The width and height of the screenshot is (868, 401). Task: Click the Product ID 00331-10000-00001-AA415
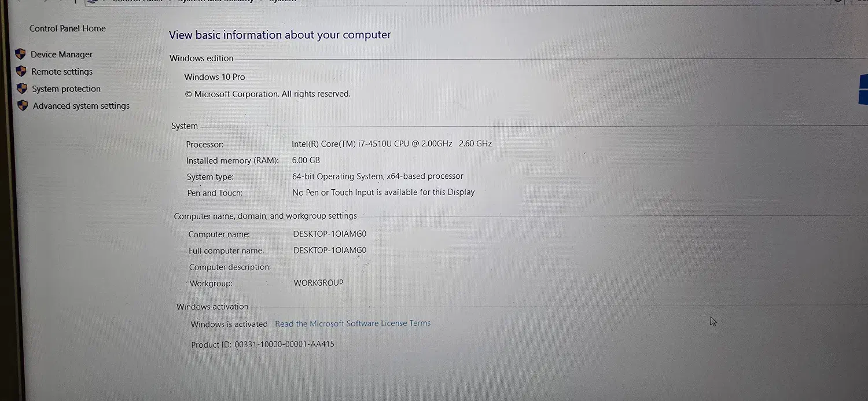[x=263, y=344]
